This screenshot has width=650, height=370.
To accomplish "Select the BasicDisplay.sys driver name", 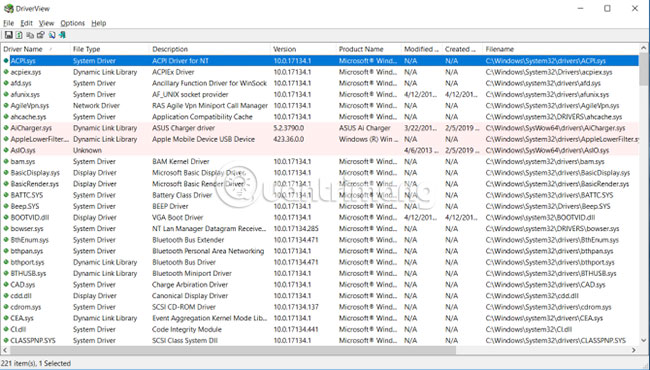I will tap(35, 172).
